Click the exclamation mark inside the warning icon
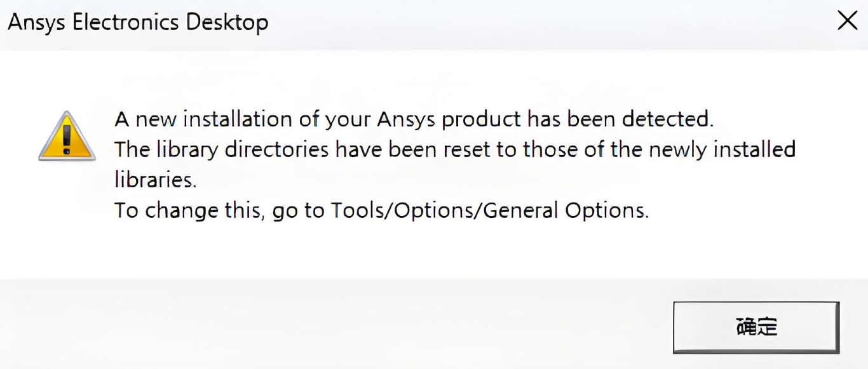868x369 pixels. pos(67,137)
